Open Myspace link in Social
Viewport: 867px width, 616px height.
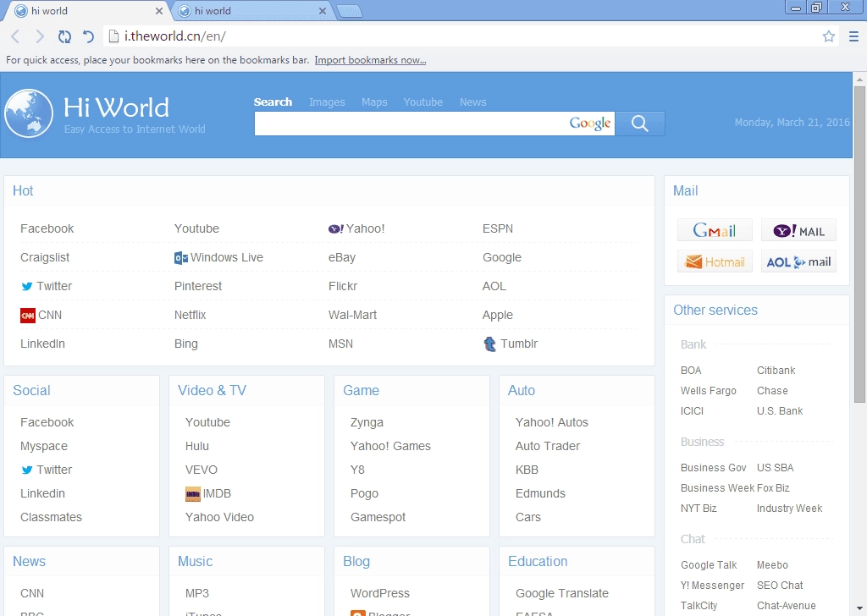pos(44,446)
